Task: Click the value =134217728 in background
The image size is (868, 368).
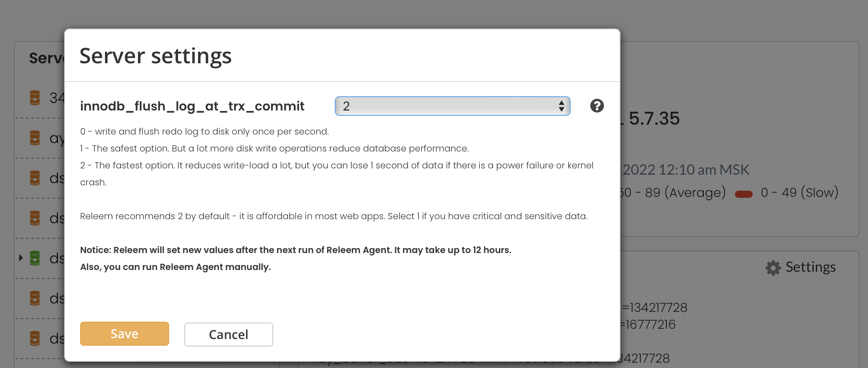Action: click(654, 307)
